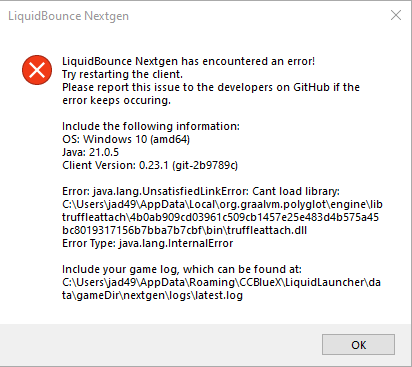Click the 'Try restarting the client.' line
412x367 pixels.
click(122, 74)
